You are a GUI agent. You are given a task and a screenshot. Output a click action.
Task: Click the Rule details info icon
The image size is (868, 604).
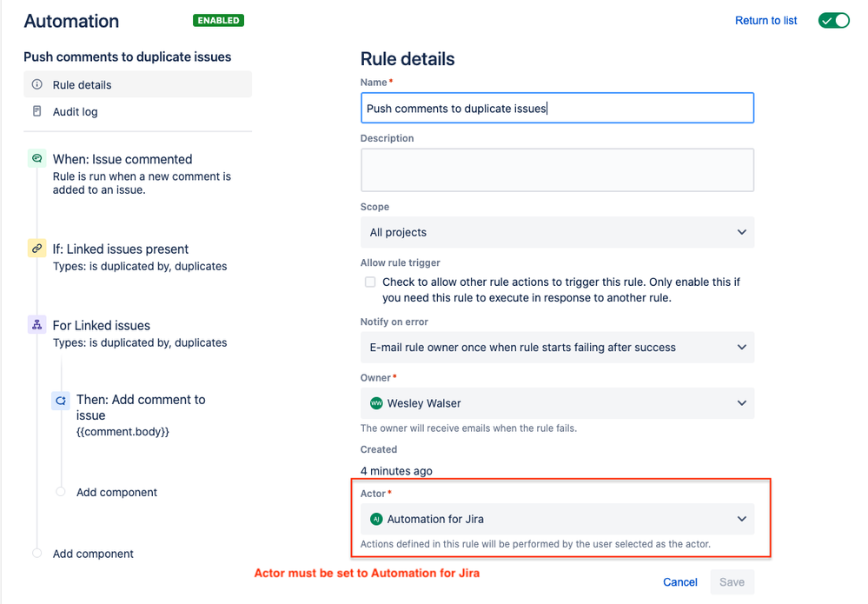[37, 84]
